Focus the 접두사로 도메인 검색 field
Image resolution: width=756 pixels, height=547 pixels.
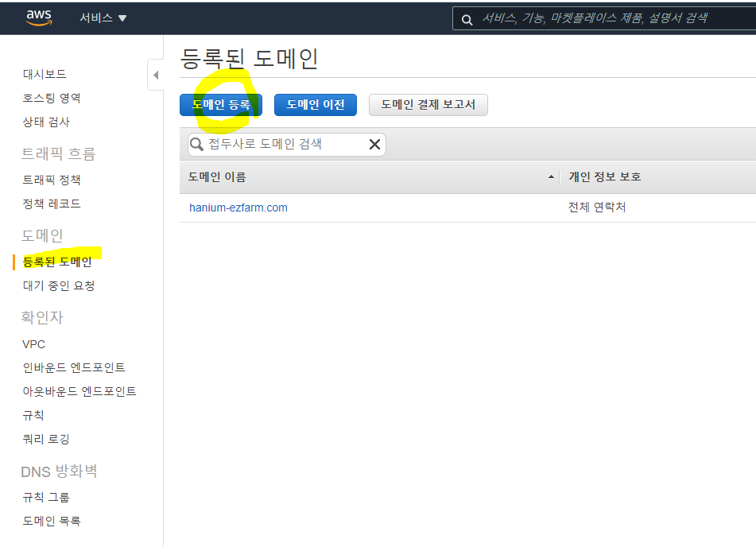click(x=286, y=144)
